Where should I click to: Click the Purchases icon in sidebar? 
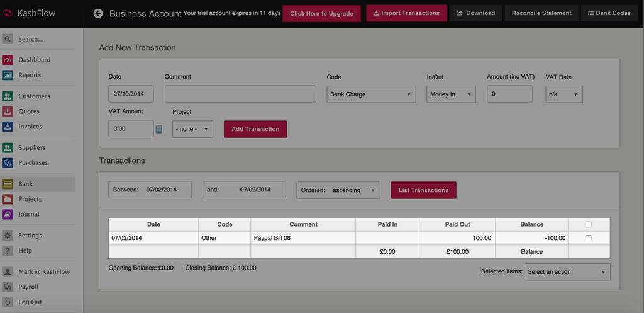click(x=8, y=162)
